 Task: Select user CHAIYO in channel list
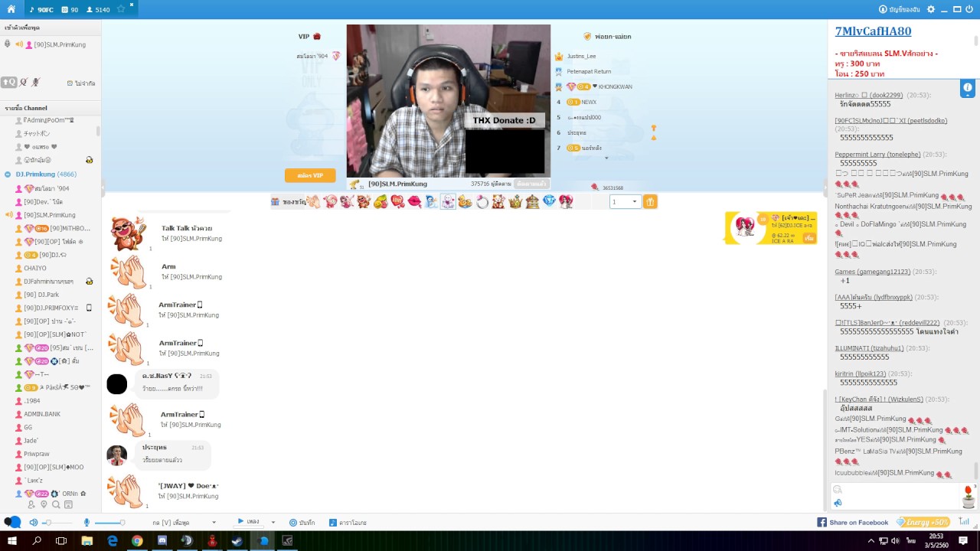click(35, 269)
